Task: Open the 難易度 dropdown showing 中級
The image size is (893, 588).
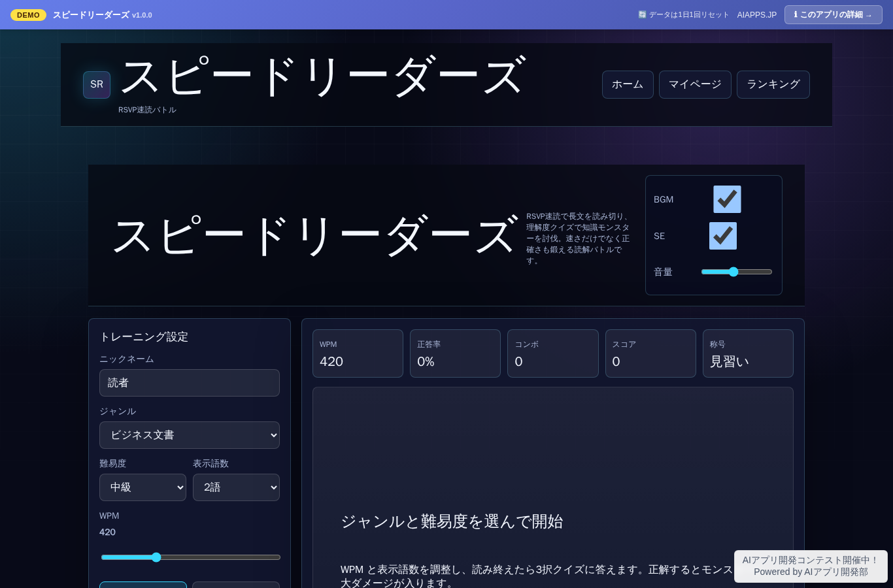Action: coord(143,487)
